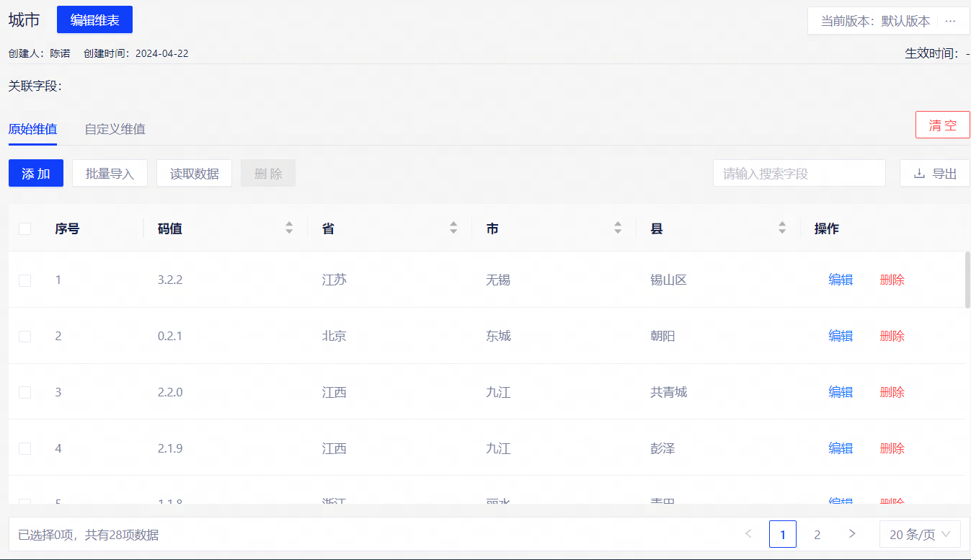Click 编辑 link for 无锡 row
971x560 pixels.
[x=841, y=280]
